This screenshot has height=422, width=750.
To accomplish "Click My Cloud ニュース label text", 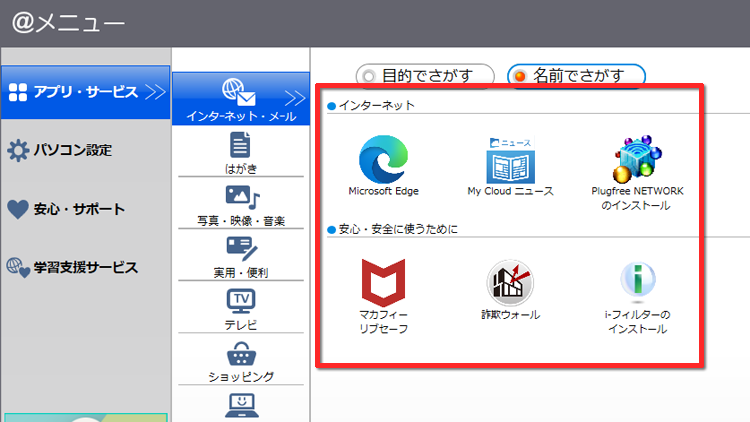I will pos(510,191).
